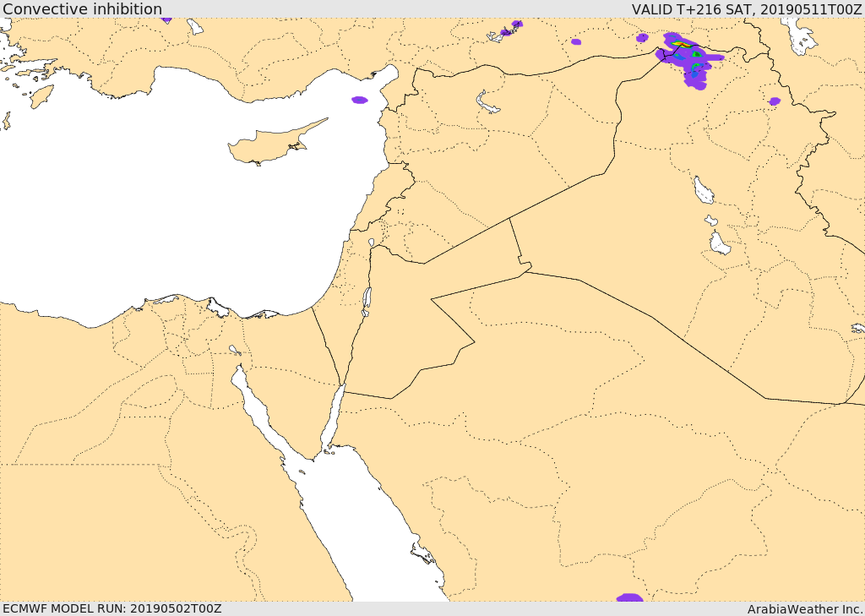Click the large multicolored convective cluster in the northeast
Viewport: 865px width, 616px height.
688,60
